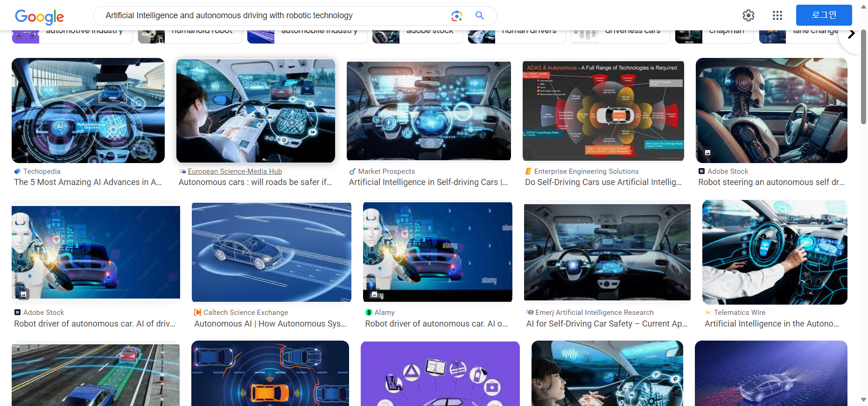Select the human drivers chip

tap(517, 36)
